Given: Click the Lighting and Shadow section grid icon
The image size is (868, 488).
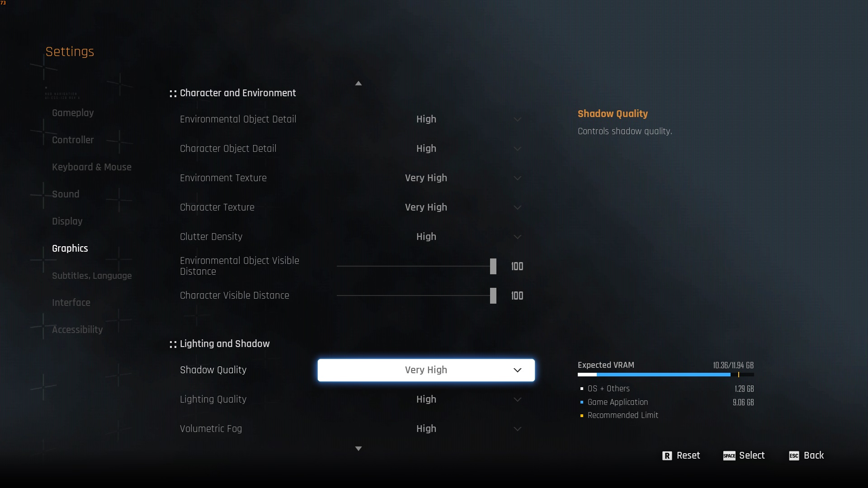Looking at the screenshot, I should (x=173, y=344).
